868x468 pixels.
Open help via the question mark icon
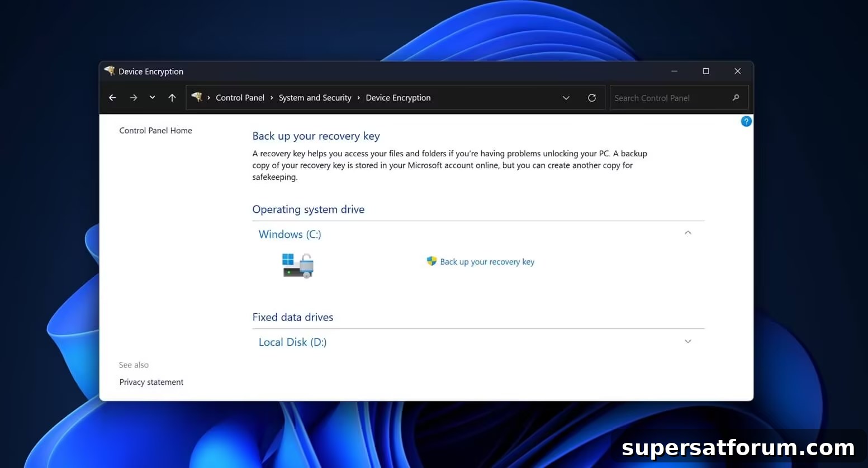point(746,121)
